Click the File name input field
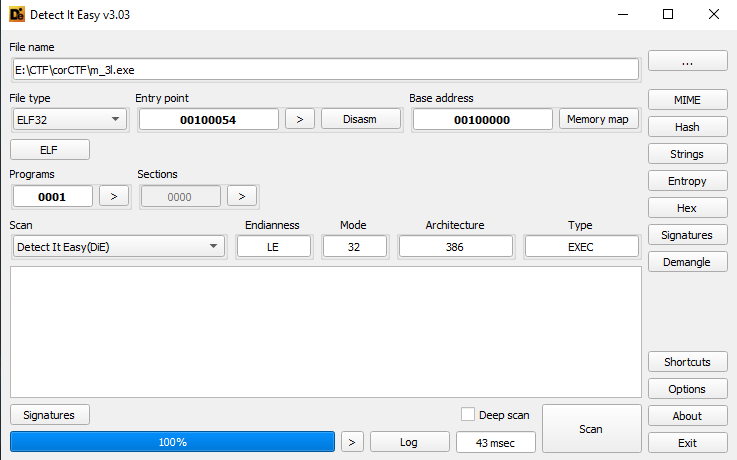 [325, 70]
